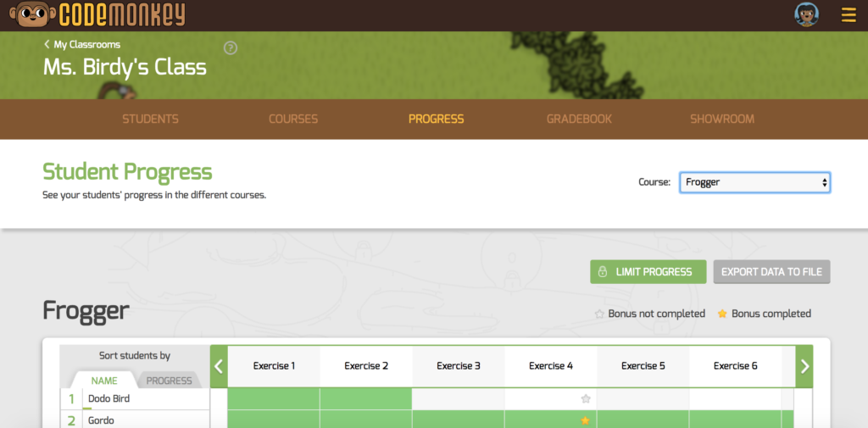Viewport: 868px width, 428px height.
Task: Switch to the Courses tab
Action: (x=293, y=120)
